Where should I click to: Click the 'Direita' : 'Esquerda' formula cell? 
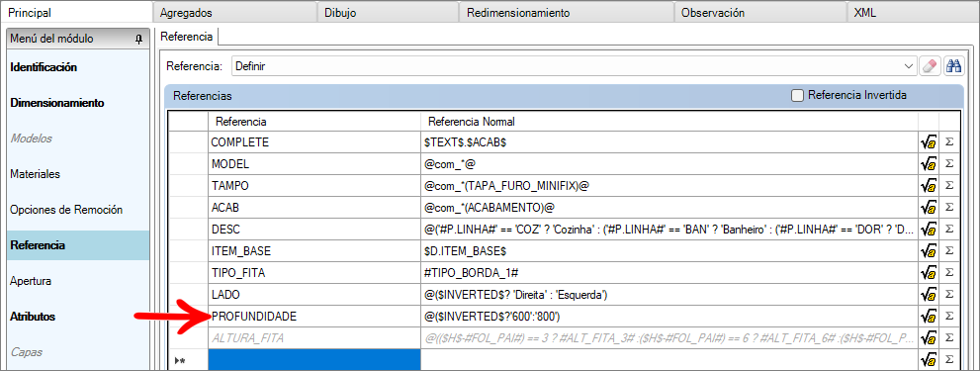tap(669, 294)
